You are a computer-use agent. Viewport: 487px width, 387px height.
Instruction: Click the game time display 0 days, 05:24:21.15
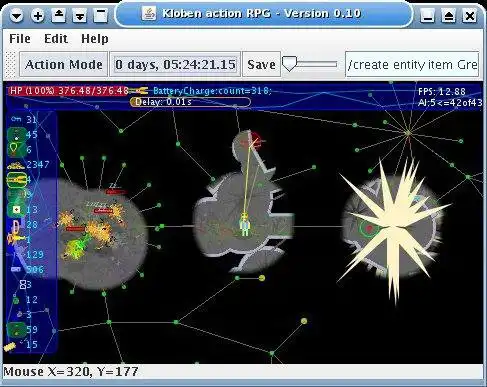175,64
